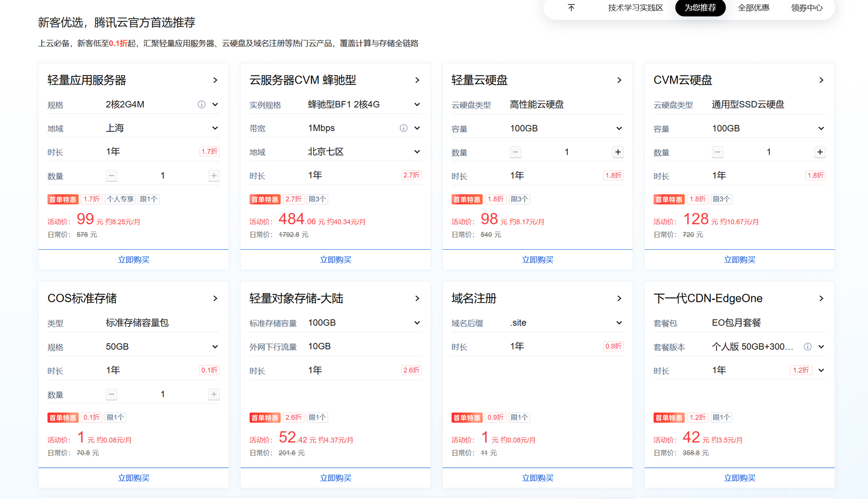Show info for 1Mbps bandwidth
Screen dimensions: 868x499
click(404, 128)
